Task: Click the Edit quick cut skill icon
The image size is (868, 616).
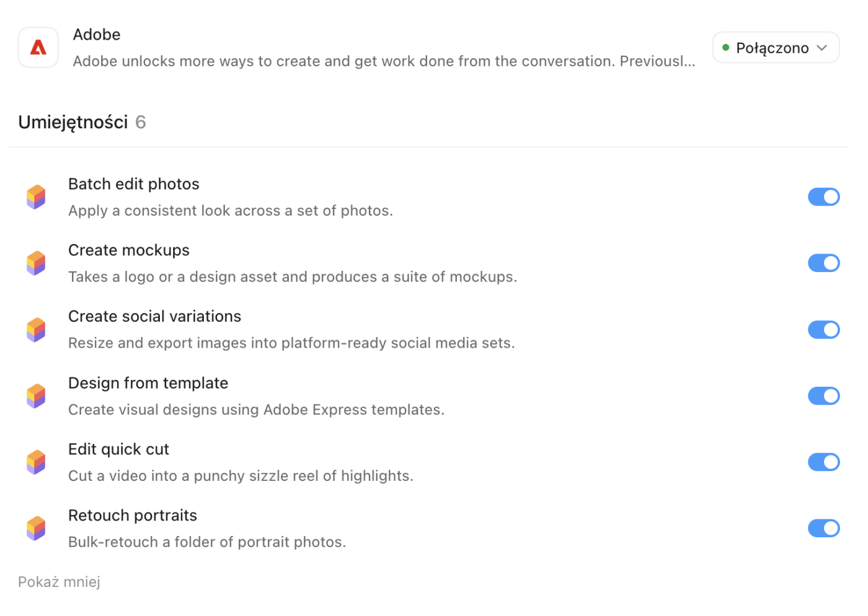Action: click(36, 462)
